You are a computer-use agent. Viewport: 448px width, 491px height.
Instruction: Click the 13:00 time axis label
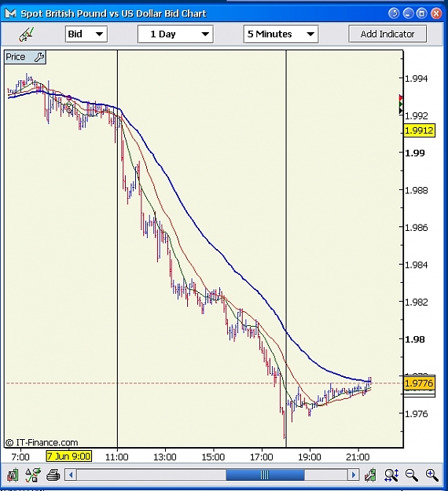[x=165, y=457]
